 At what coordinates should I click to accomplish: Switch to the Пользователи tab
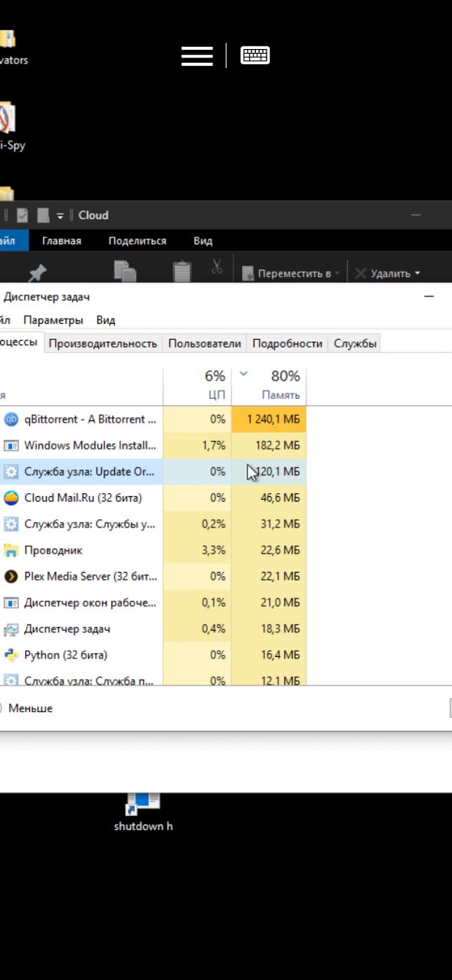pyautogui.click(x=205, y=344)
